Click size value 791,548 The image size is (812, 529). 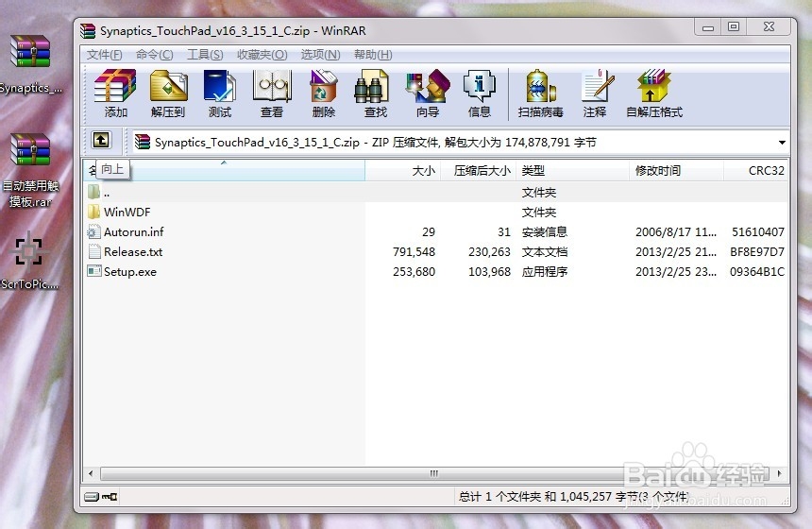click(x=414, y=252)
